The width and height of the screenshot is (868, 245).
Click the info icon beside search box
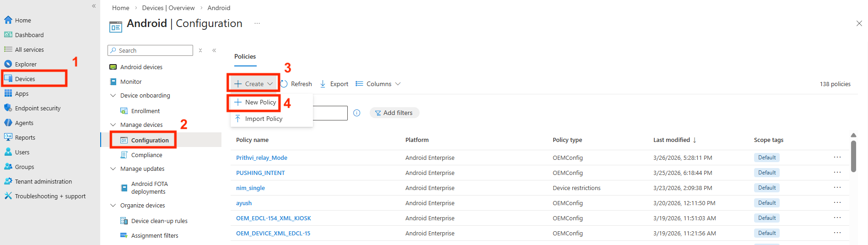[x=357, y=113]
